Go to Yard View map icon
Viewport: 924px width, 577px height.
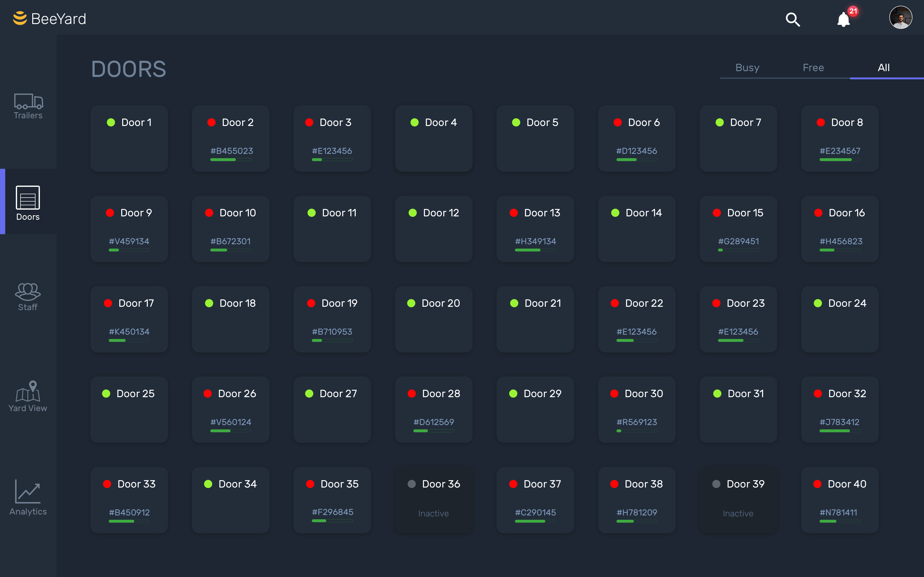point(27,391)
